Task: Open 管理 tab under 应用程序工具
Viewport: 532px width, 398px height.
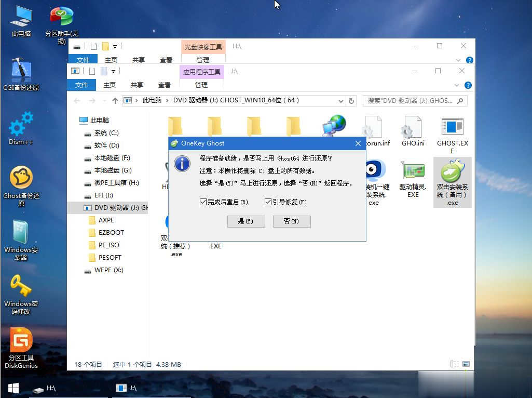Action: pyautogui.click(x=201, y=85)
